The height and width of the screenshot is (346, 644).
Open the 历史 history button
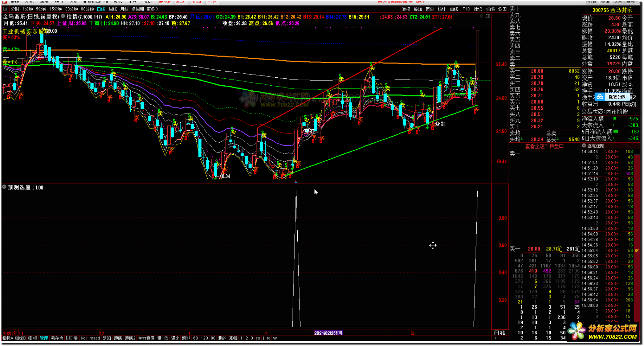point(430,9)
